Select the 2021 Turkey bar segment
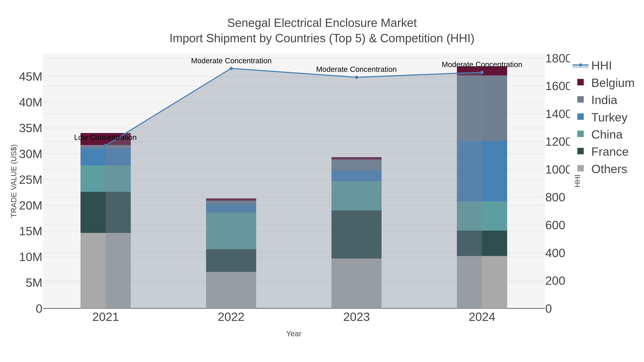 (106, 157)
